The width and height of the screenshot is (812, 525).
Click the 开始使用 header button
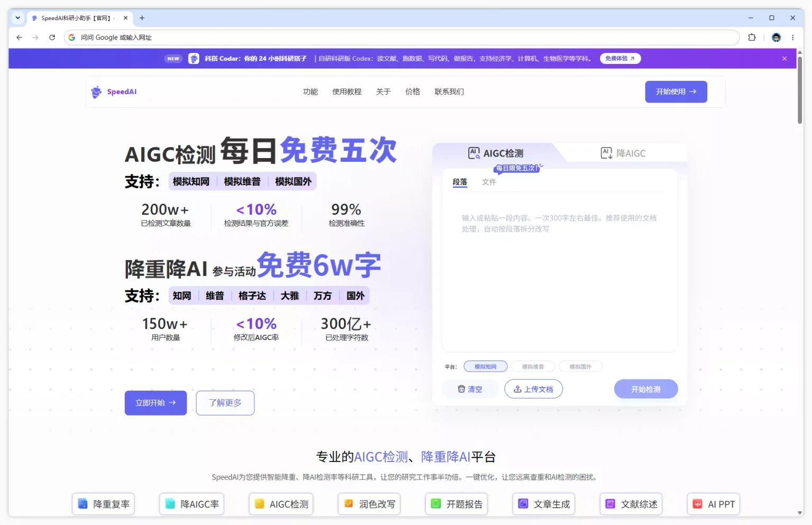pos(676,91)
